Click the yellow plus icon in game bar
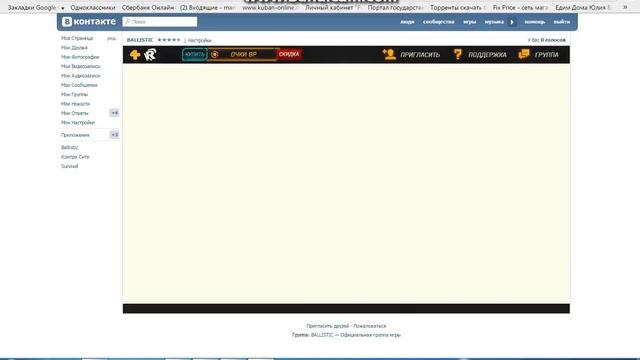640x360 pixels. [x=135, y=55]
